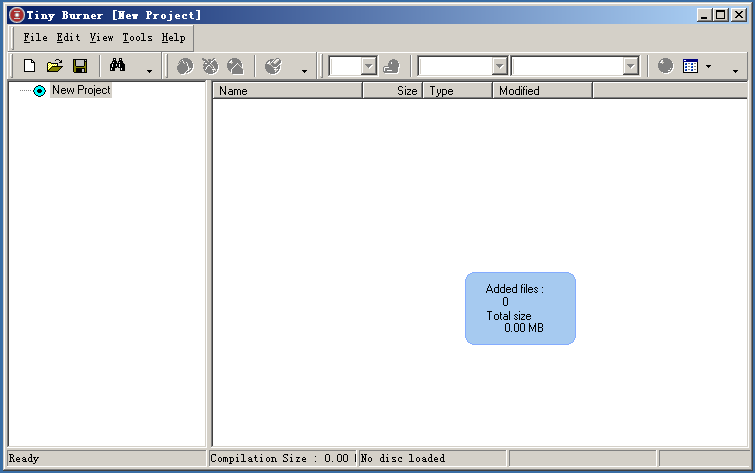The width and height of the screenshot is (755, 473).
Task: Click the binoculars find icon
Action: [x=117, y=66]
